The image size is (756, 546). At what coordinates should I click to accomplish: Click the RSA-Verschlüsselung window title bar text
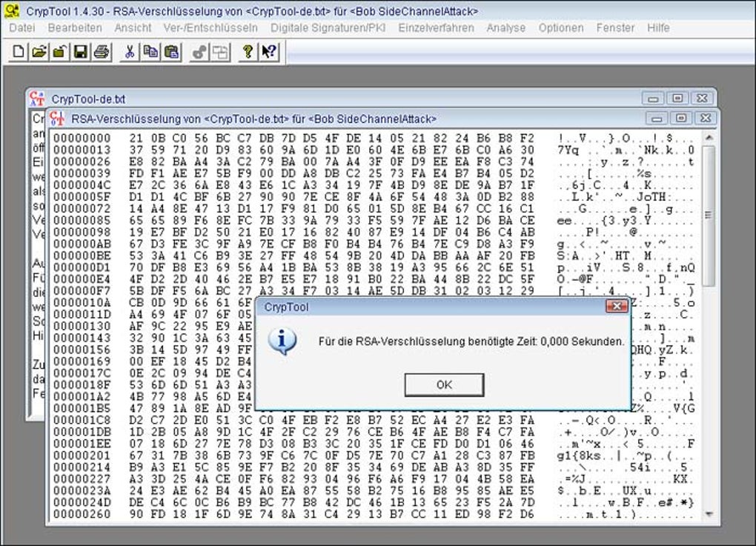point(253,119)
